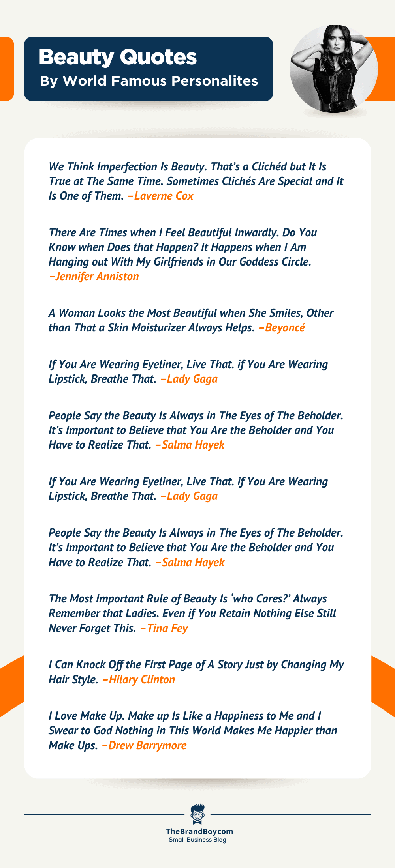Click the orange triangle on right edge
This screenshot has height=868, width=395.
383,687
